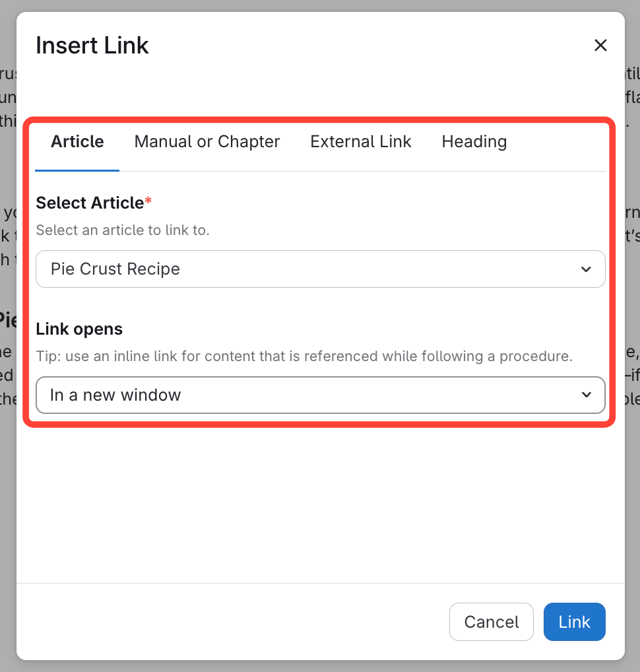Expand the Link opens dropdown

(x=320, y=395)
